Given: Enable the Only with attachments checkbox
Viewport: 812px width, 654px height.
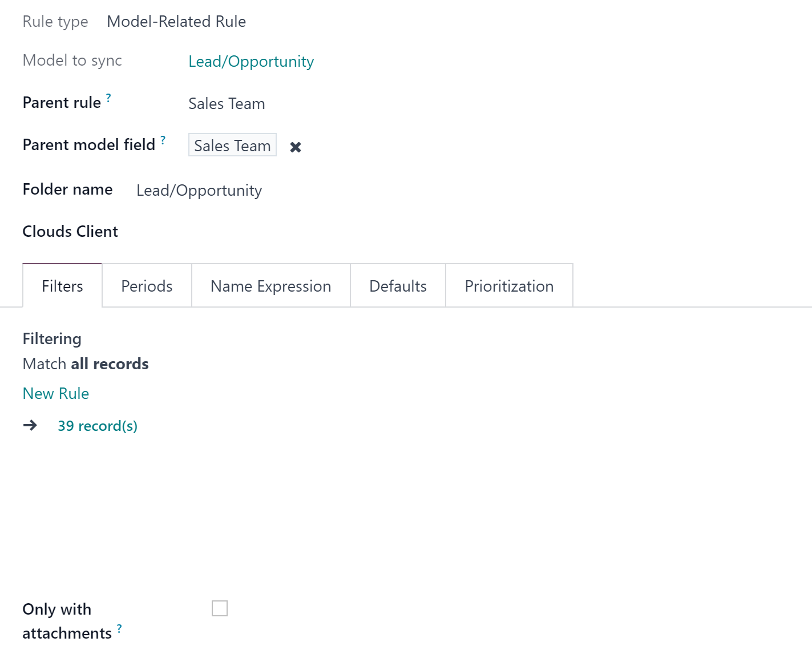Looking at the screenshot, I should pyautogui.click(x=220, y=608).
